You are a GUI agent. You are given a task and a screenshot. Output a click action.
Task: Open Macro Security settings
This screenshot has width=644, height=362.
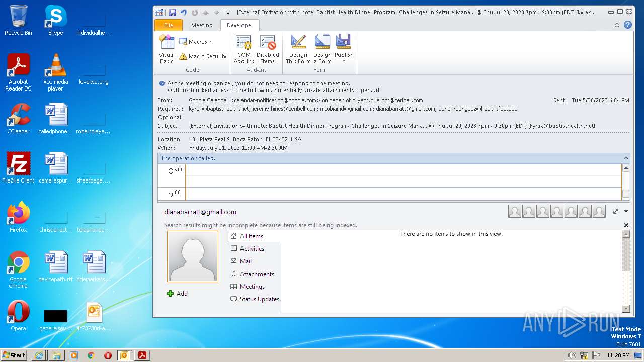click(203, 56)
